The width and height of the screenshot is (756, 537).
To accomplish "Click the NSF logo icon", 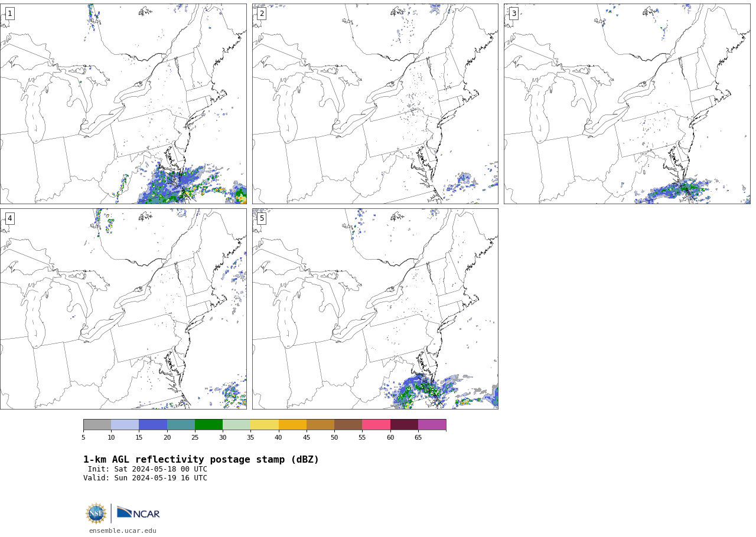I will click(x=96, y=513).
